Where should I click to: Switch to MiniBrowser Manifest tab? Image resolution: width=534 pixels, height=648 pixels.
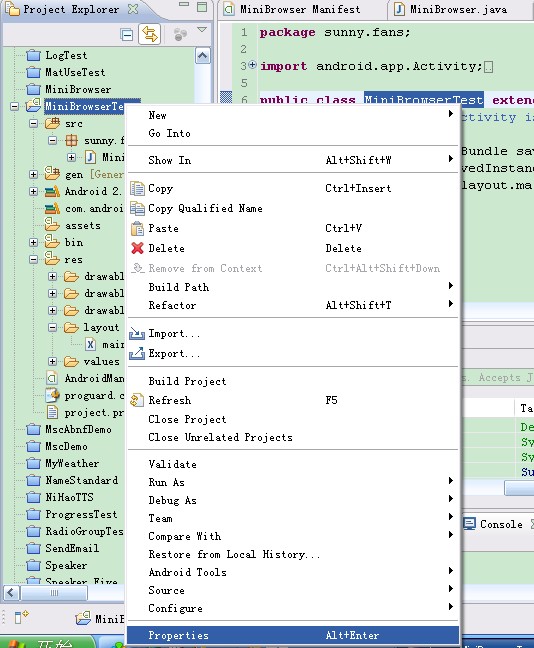[x=293, y=10]
